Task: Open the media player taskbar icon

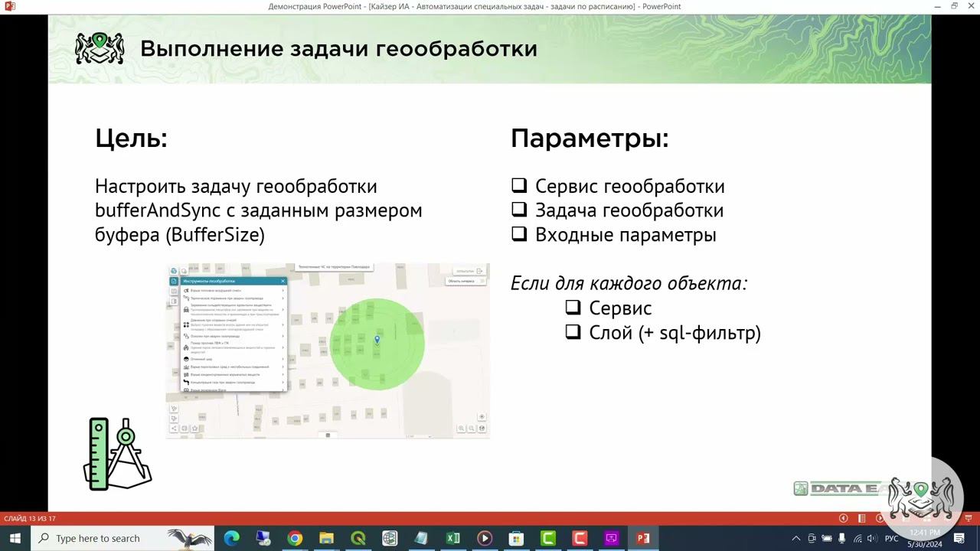Action: (x=485, y=538)
